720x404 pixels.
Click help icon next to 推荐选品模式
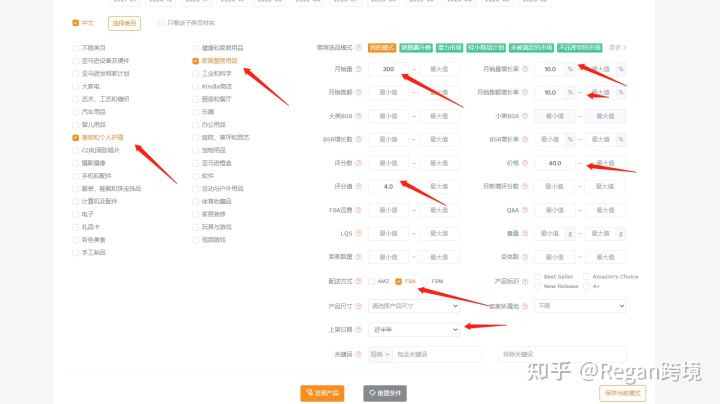[x=359, y=47]
